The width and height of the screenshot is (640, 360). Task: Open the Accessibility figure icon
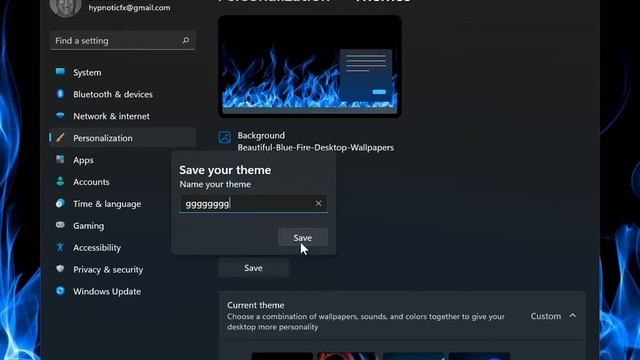60,247
